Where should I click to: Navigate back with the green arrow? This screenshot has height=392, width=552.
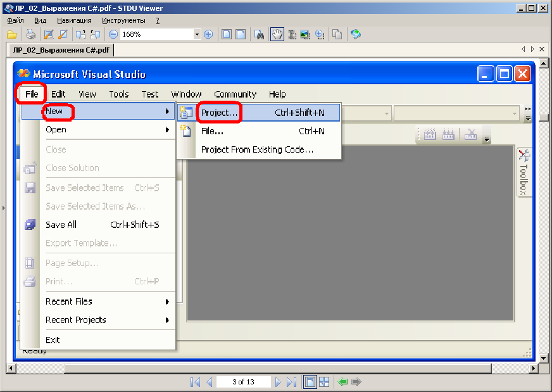click(342, 382)
